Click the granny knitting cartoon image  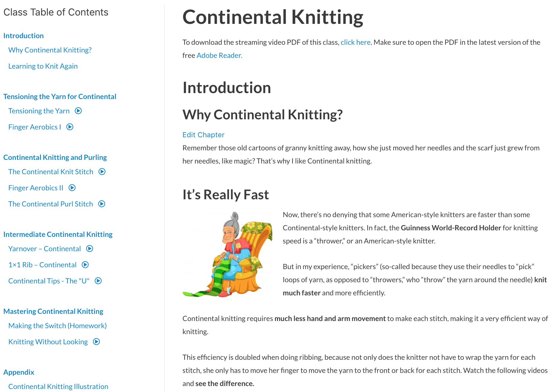click(228, 254)
